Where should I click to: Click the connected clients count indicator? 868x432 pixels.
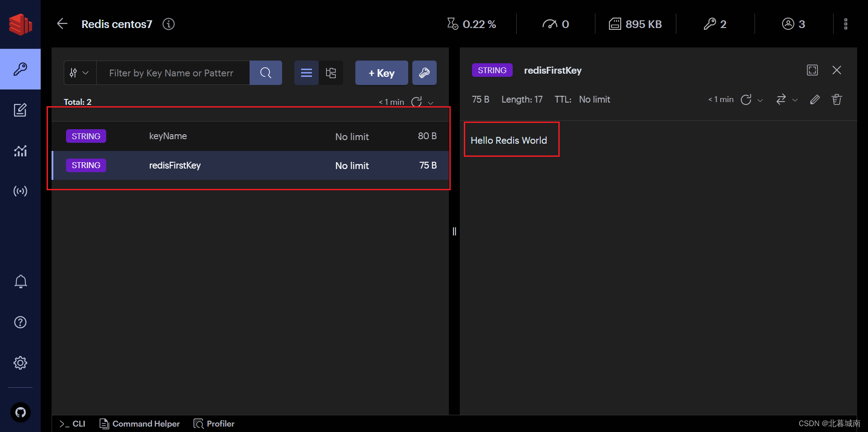793,24
